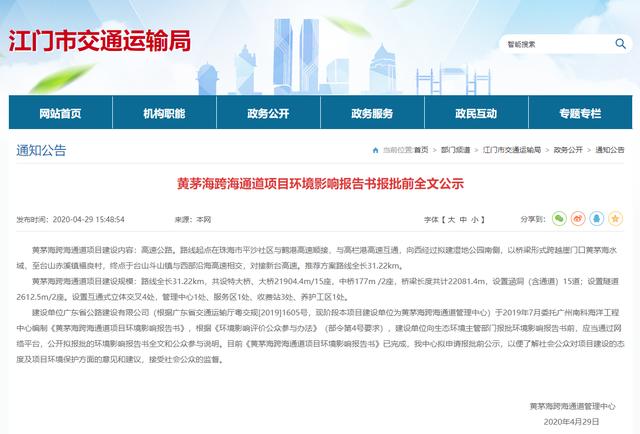Click the 江门市交通运输局 site logo title
This screenshot has width=640, height=434.
(x=100, y=43)
